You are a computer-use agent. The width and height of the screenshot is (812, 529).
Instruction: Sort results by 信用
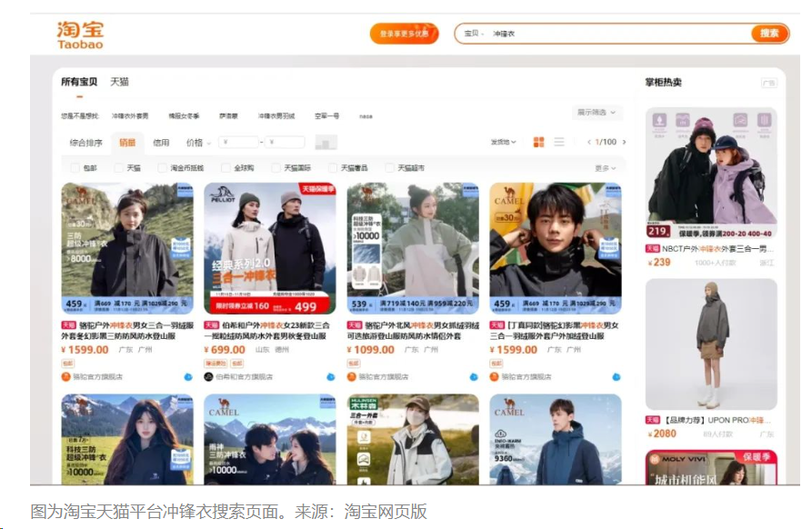point(161,143)
